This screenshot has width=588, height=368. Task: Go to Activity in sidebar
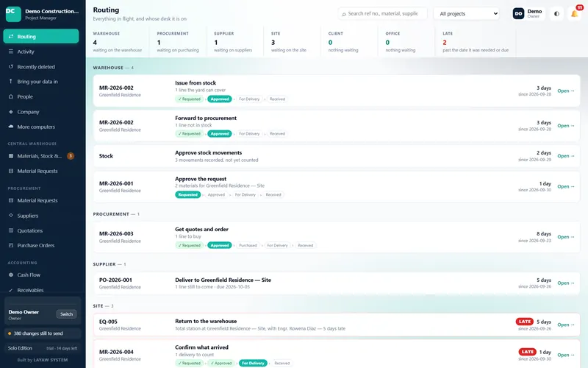point(41,52)
